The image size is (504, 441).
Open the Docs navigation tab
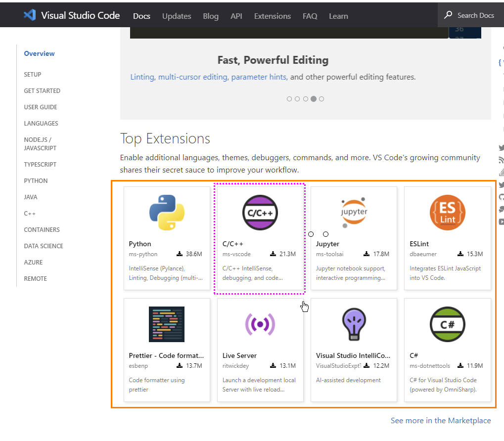point(141,16)
